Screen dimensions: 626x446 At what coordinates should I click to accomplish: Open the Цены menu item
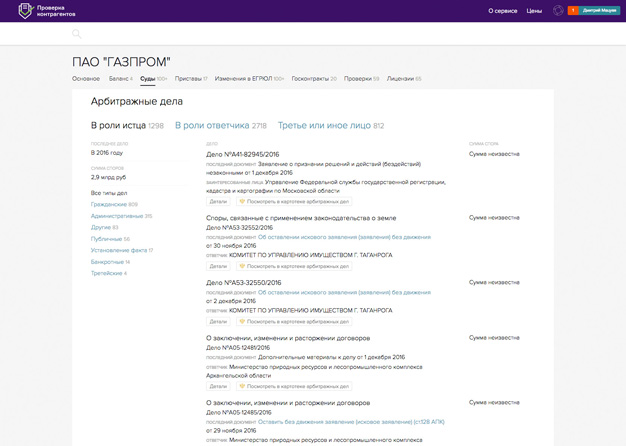pos(534,11)
